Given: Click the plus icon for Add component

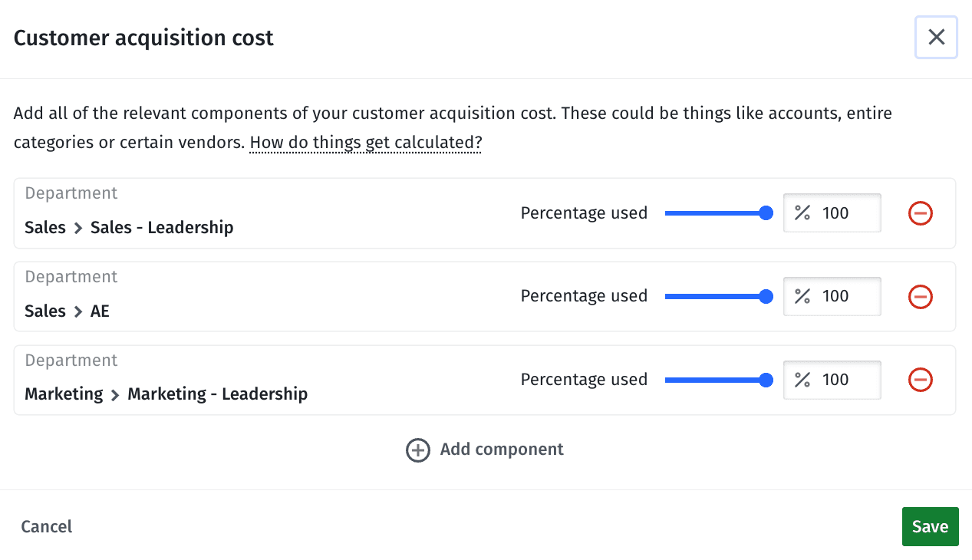Looking at the screenshot, I should 418,450.
